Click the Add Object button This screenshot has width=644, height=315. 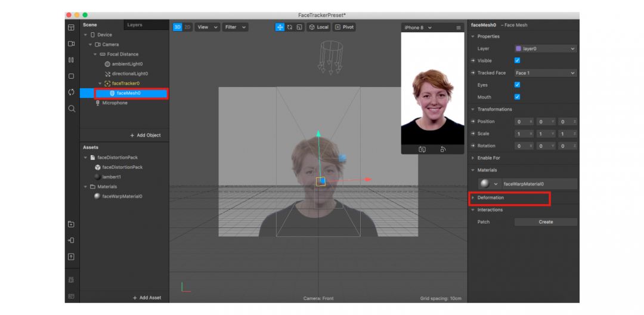coord(145,135)
